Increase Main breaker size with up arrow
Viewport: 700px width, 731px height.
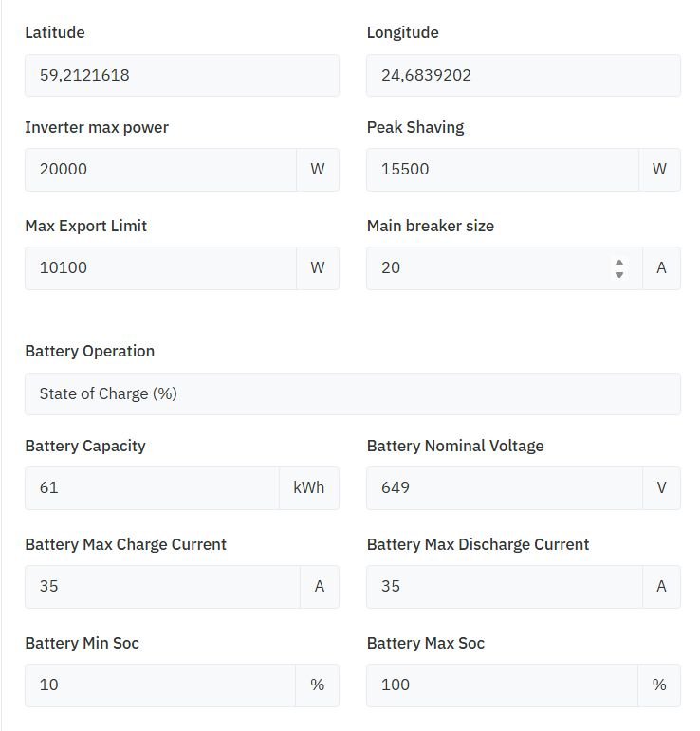[x=619, y=263]
